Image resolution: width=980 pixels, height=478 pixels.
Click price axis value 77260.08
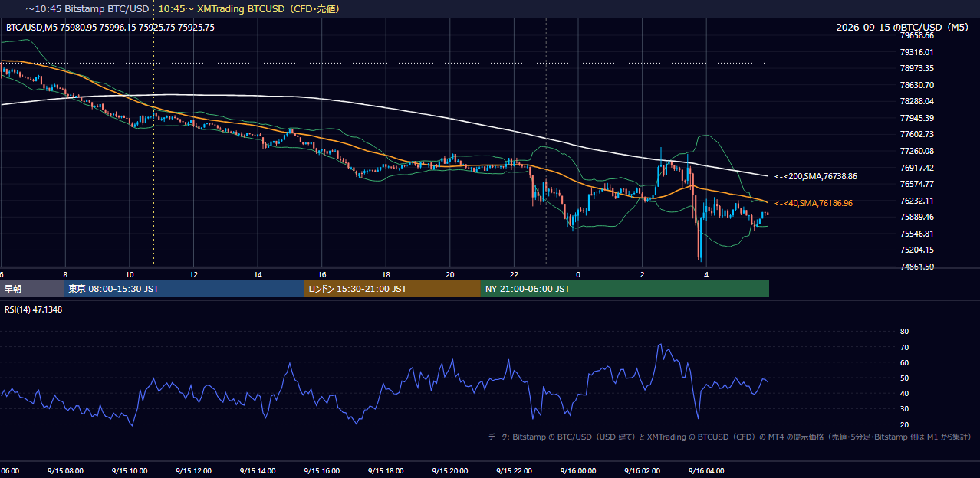[x=916, y=151]
